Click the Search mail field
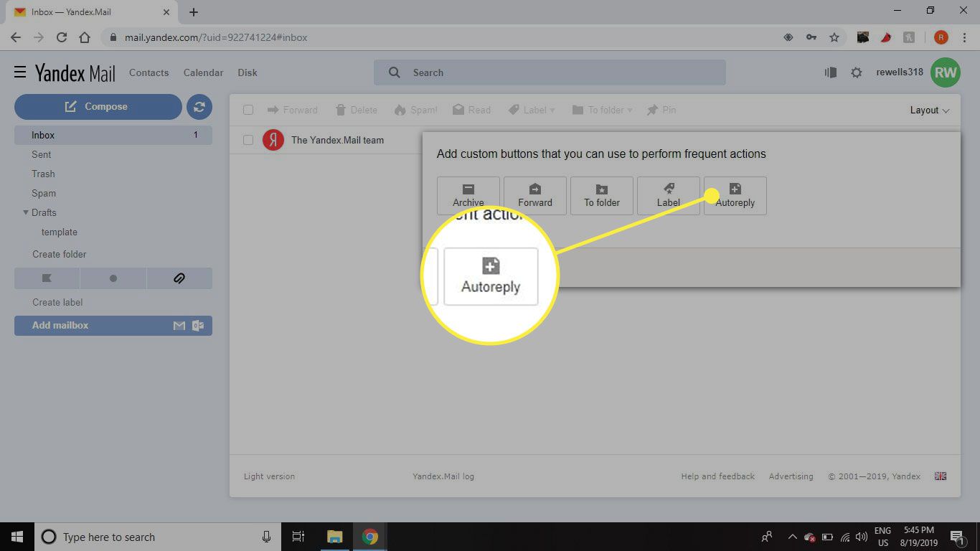The image size is (980, 551). pyautogui.click(x=550, y=72)
